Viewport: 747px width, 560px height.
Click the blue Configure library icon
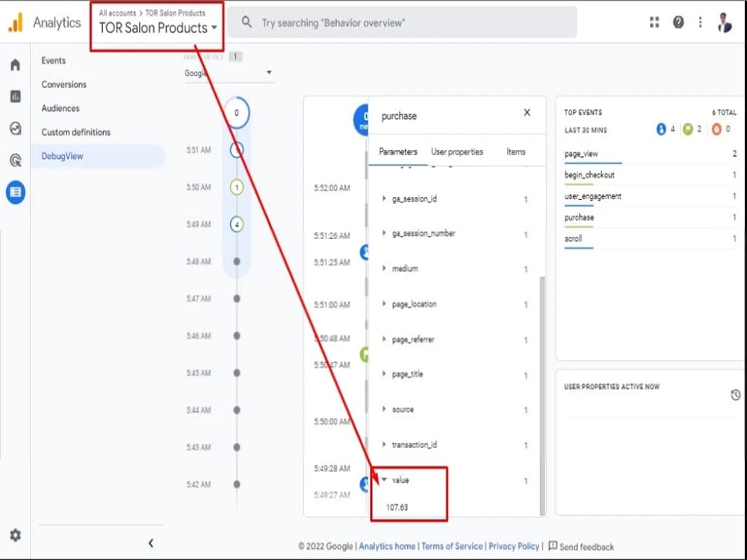coord(15,193)
